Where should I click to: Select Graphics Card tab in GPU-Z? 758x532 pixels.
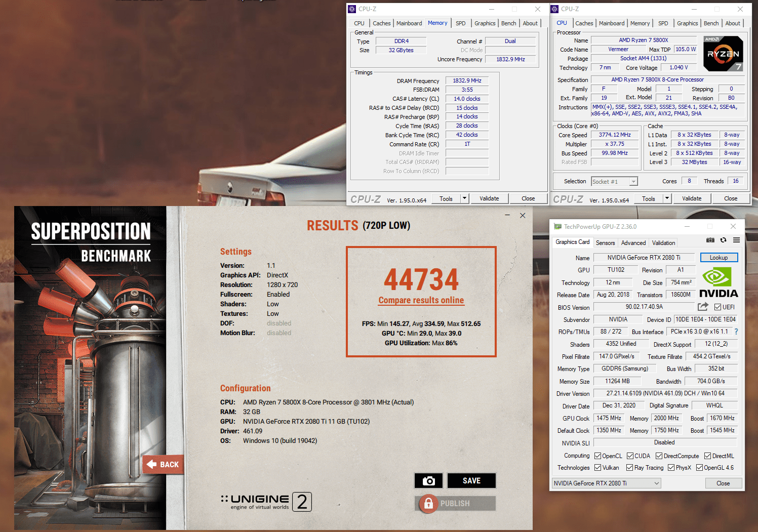572,242
